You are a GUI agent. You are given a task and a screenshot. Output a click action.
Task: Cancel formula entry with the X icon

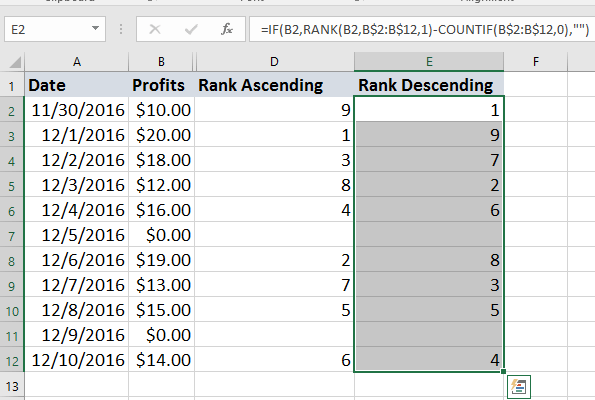click(155, 29)
